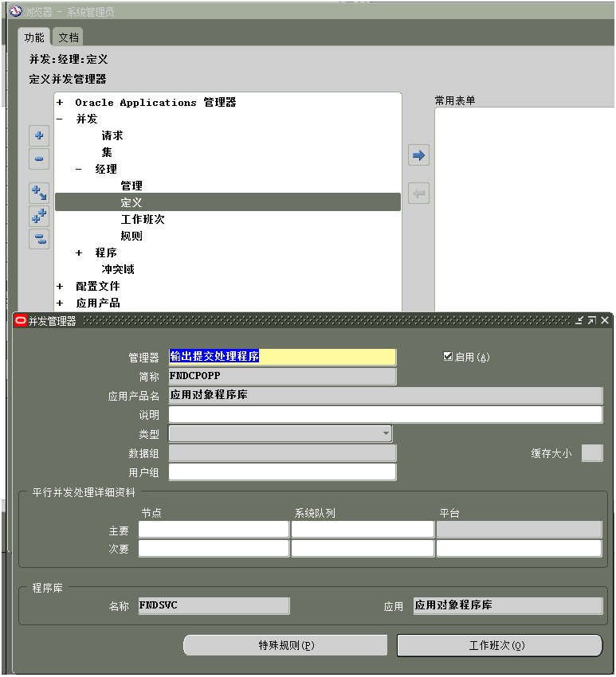Collapse the 并发 tree node
616x677 pixels.
[60, 119]
